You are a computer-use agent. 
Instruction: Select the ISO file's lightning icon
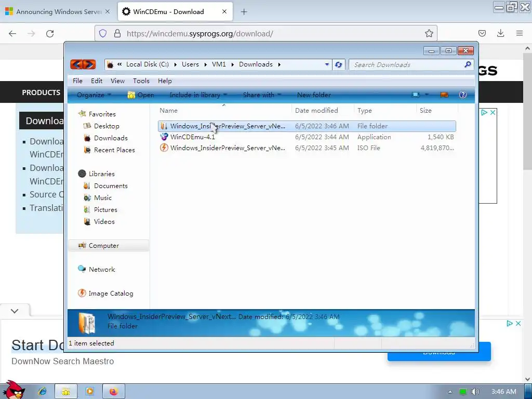pos(164,148)
